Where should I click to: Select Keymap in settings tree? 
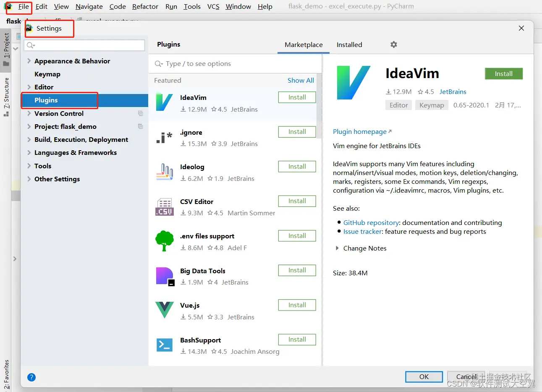tap(47, 74)
